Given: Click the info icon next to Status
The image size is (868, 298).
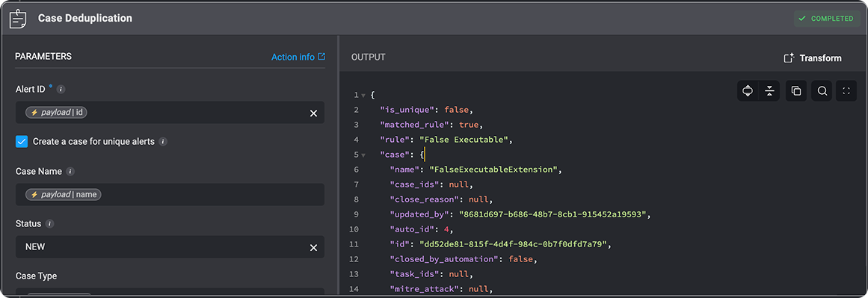Looking at the screenshot, I should 50,224.
